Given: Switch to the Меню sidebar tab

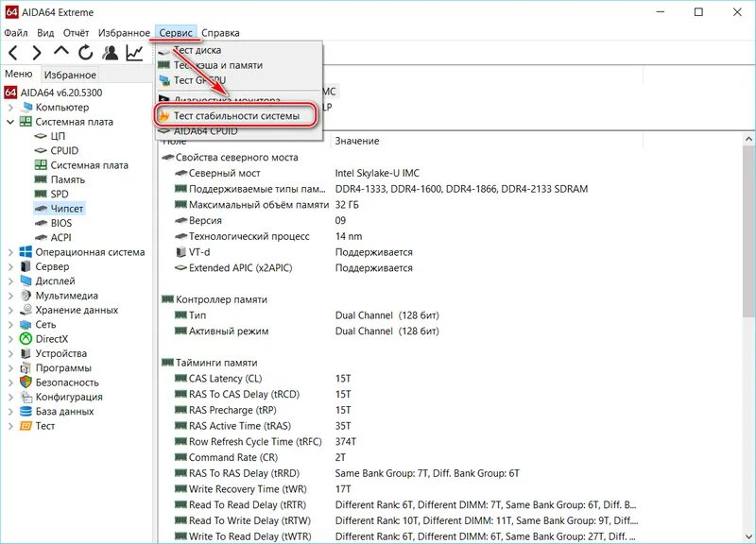Looking at the screenshot, I should [x=19, y=74].
